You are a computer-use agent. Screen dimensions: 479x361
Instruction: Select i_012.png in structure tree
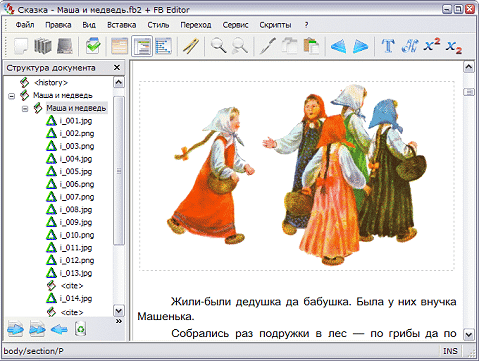tap(77, 260)
